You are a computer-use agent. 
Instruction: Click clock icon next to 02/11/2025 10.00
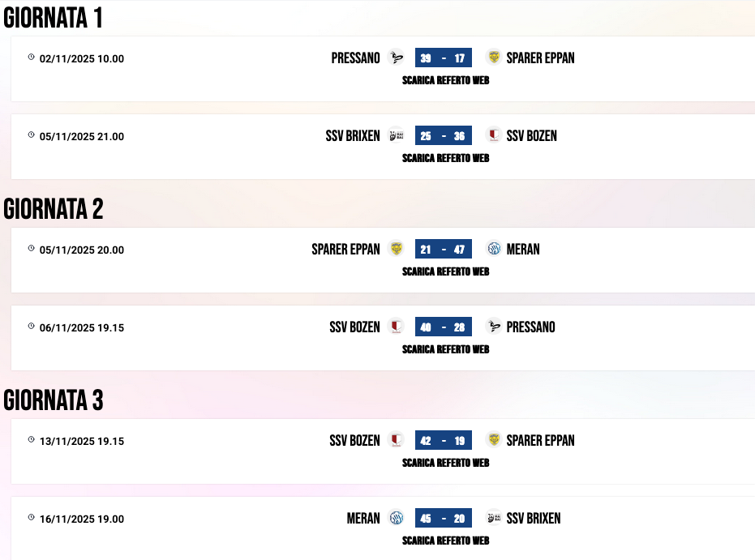32,58
